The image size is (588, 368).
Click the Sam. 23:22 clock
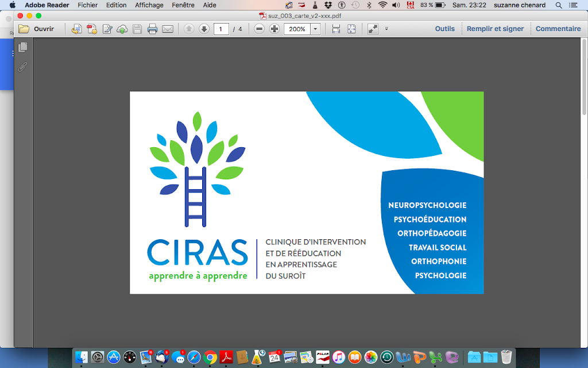tap(469, 5)
